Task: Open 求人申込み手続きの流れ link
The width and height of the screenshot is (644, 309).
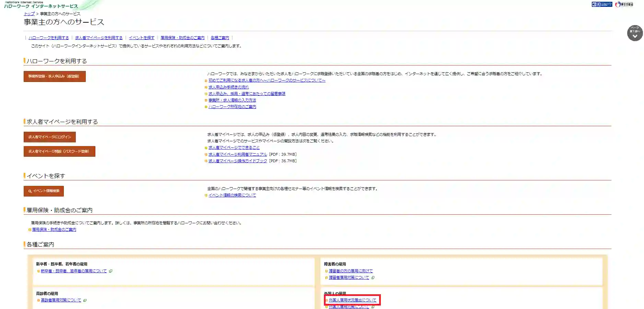Action: (x=229, y=87)
